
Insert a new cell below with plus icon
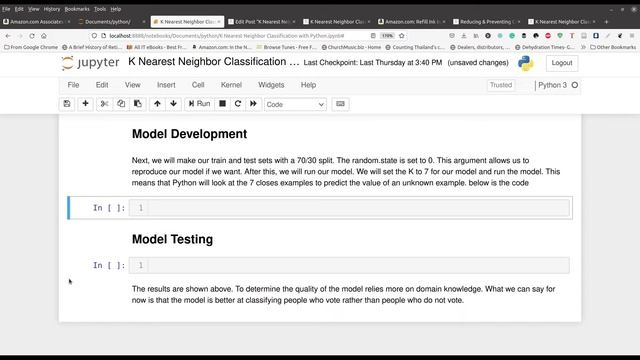[x=85, y=104]
